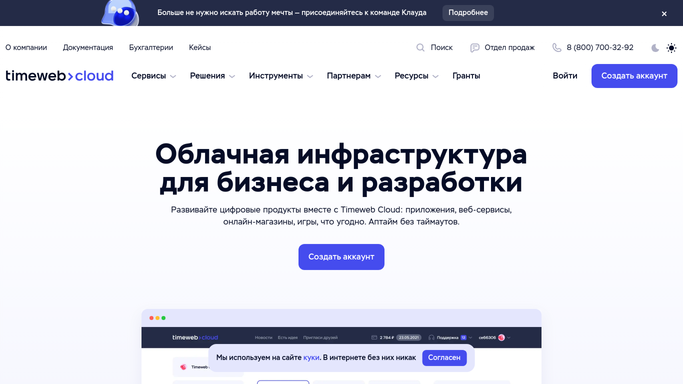Click the dashboard preview screenshot
Viewport: 683px width, 384px height.
(342, 347)
